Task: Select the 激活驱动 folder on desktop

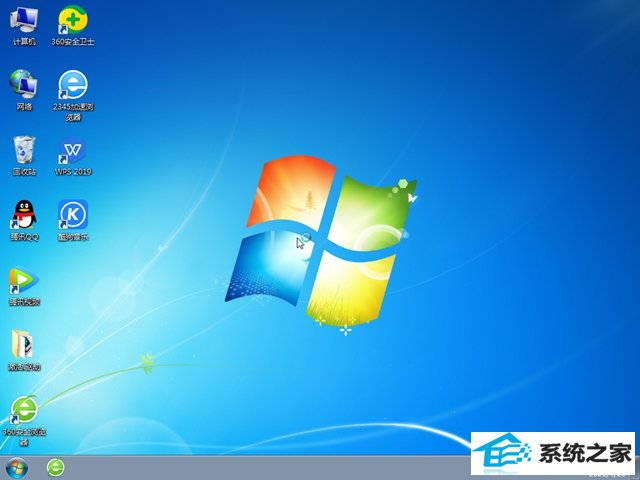Action: click(23, 344)
